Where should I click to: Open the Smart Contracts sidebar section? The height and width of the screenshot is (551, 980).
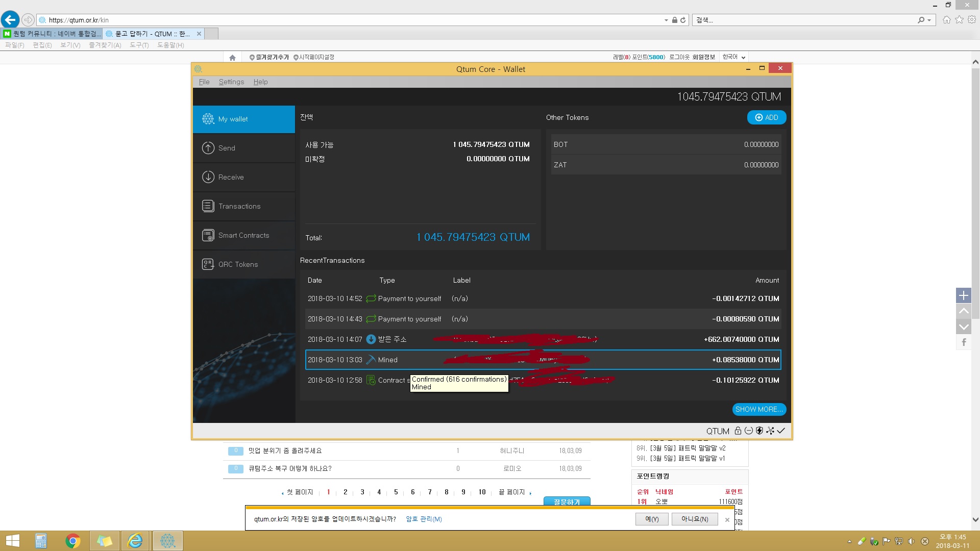click(244, 235)
